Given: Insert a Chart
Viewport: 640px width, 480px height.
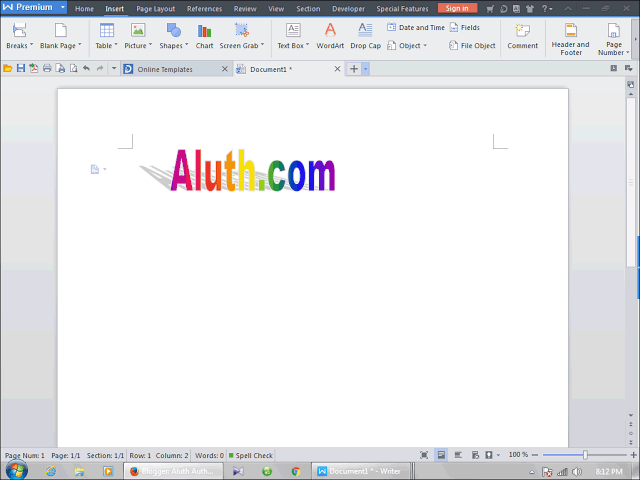Looking at the screenshot, I should point(204,36).
